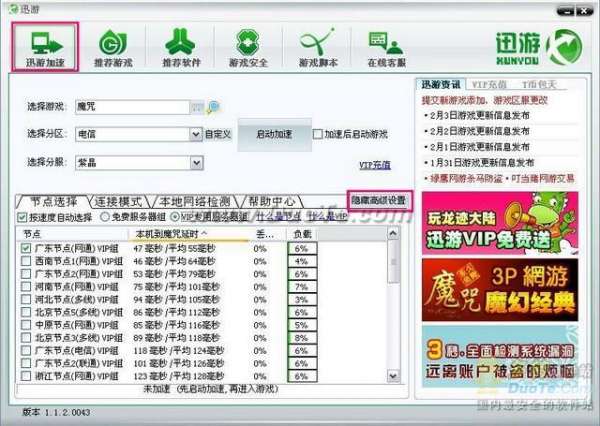Viewport: 600px width, 426px height.
Task: Open 2月3日游戏更新信息发布 news item
Action: click(x=480, y=115)
